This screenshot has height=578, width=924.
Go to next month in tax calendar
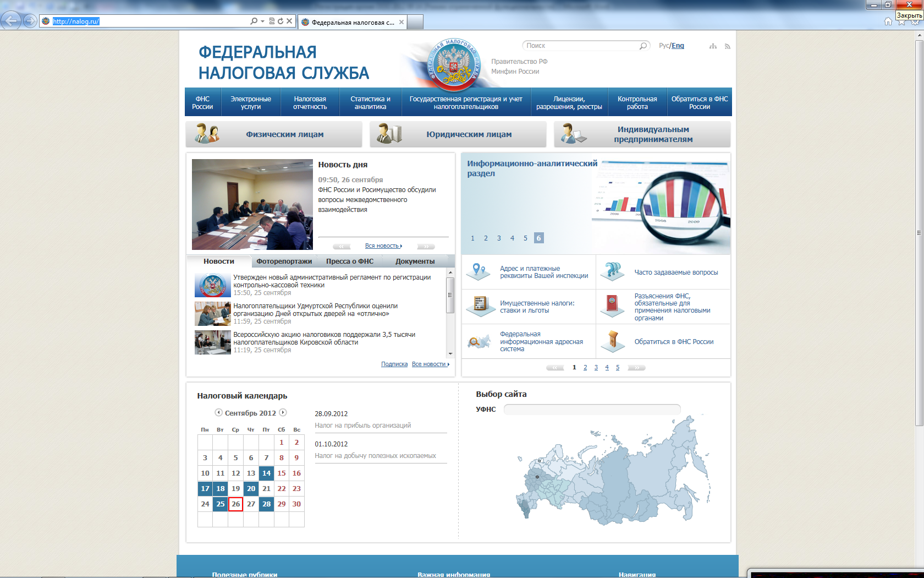click(283, 412)
